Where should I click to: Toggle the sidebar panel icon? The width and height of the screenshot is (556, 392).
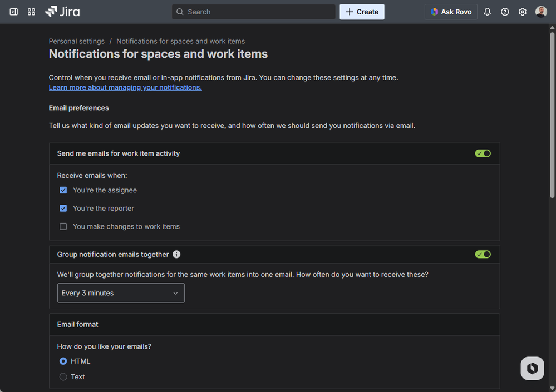click(x=13, y=12)
